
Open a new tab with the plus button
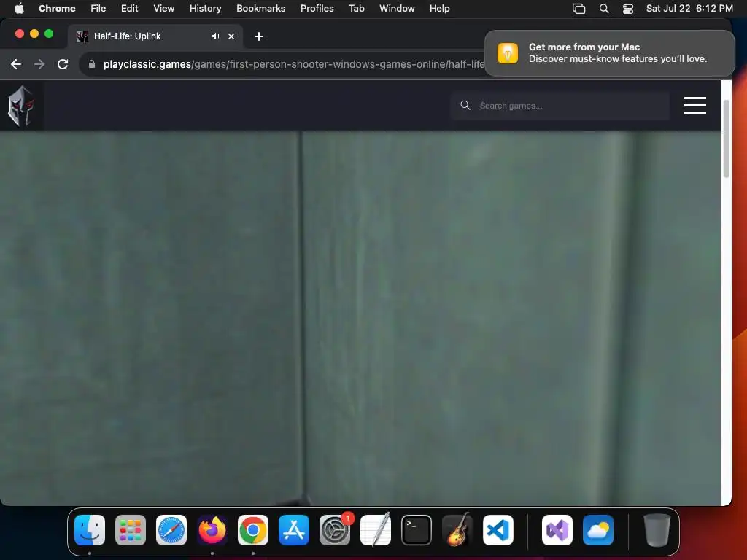click(x=259, y=36)
